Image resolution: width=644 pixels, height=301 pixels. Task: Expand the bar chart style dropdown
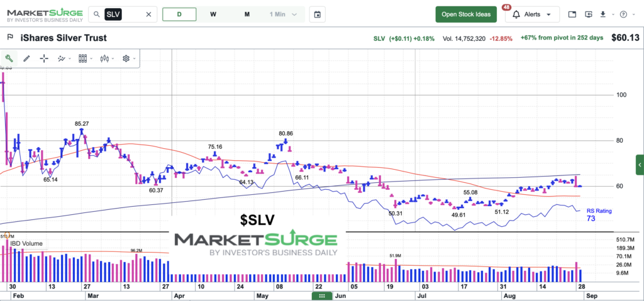(x=91, y=58)
